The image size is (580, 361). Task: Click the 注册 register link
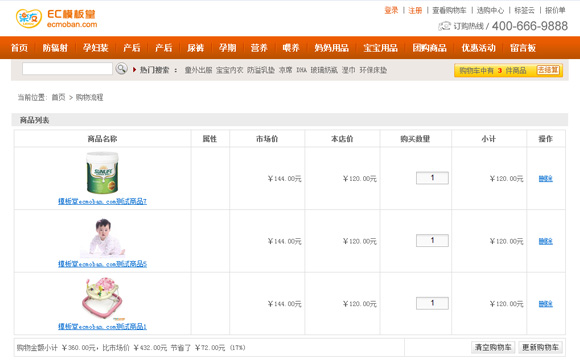point(415,10)
